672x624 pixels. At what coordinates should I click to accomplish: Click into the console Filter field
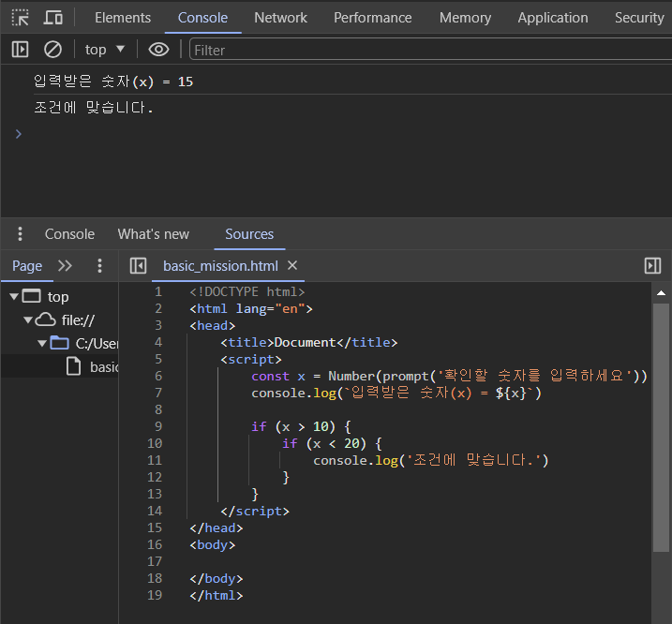430,50
